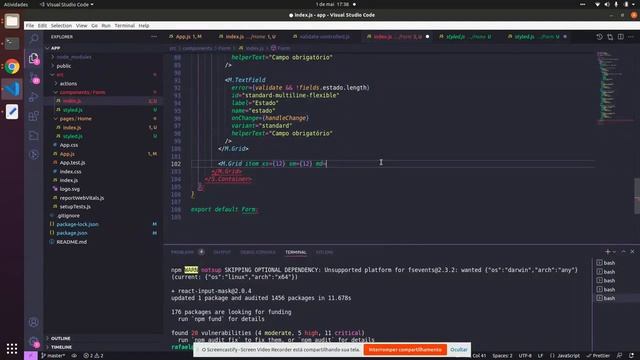Open README.md file in explorer
Viewport: 640px width, 360px height.
click(x=71, y=242)
